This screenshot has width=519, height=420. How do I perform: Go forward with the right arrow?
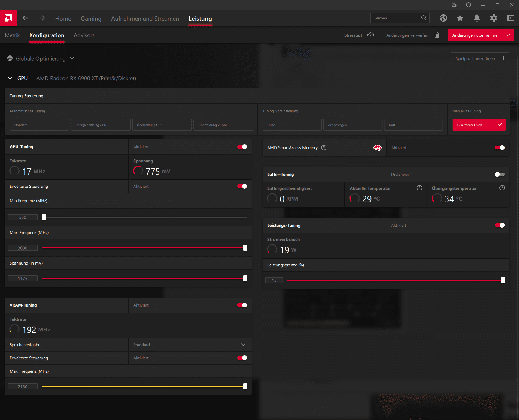[x=42, y=18]
